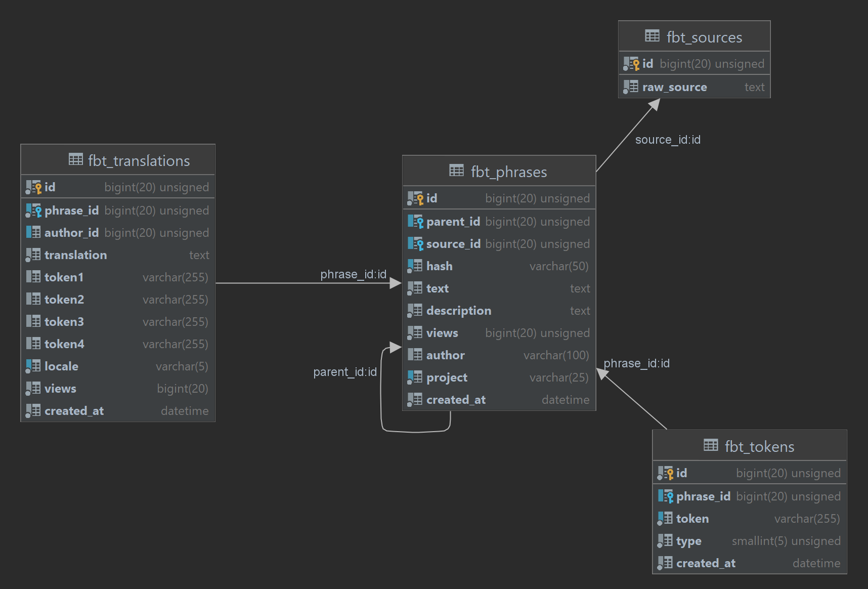Select the fbt_tokens table title
The width and height of the screenshot is (868, 589).
pos(759,447)
